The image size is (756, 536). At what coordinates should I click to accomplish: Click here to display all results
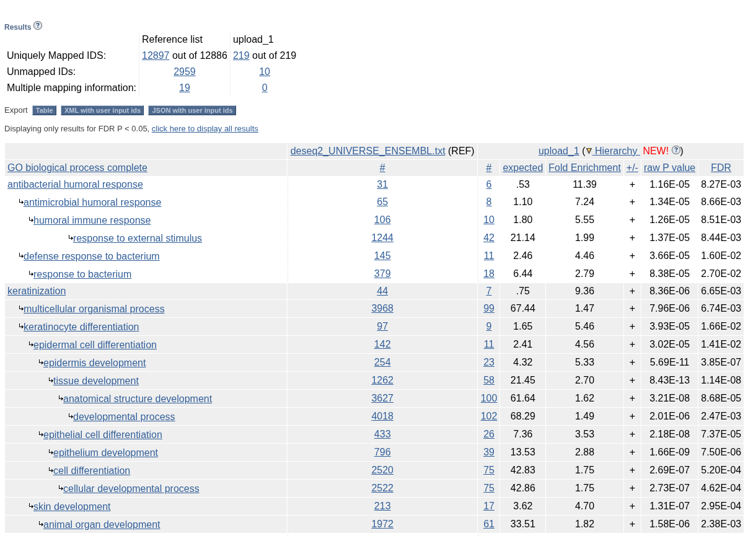click(x=204, y=128)
